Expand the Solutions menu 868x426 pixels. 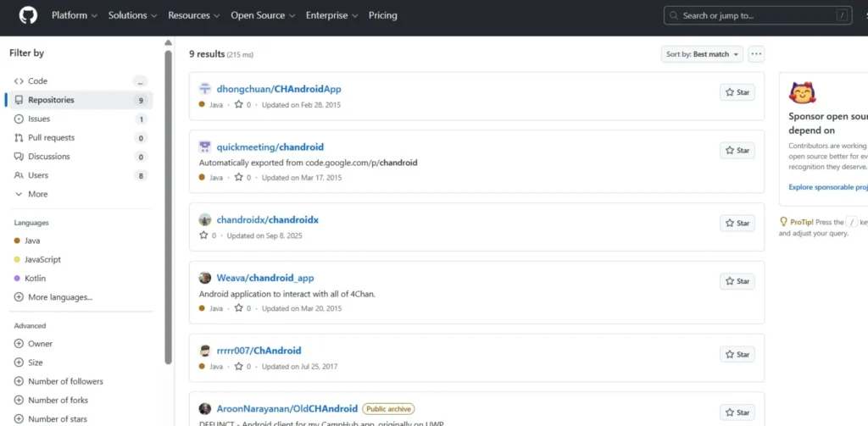pyautogui.click(x=133, y=15)
